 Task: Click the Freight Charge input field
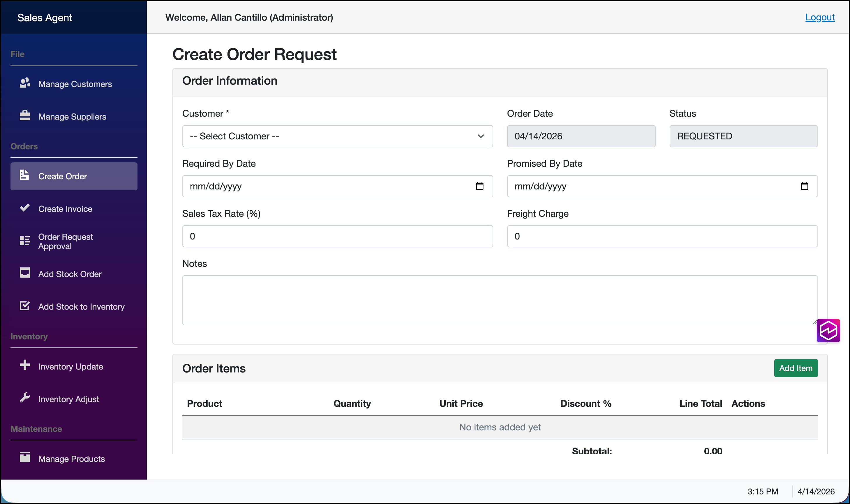662,236
